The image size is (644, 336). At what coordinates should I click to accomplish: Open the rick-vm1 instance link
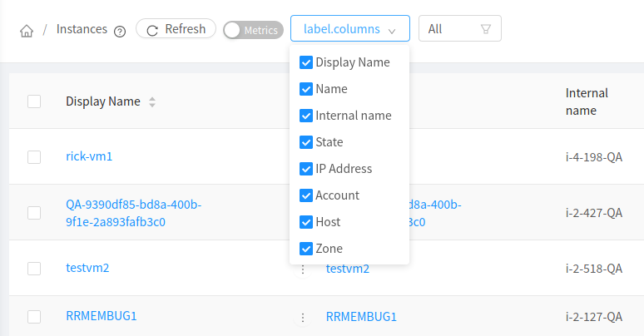(89, 156)
